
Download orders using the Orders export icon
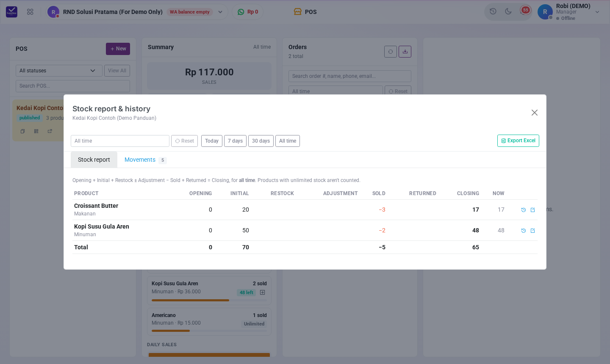click(405, 52)
